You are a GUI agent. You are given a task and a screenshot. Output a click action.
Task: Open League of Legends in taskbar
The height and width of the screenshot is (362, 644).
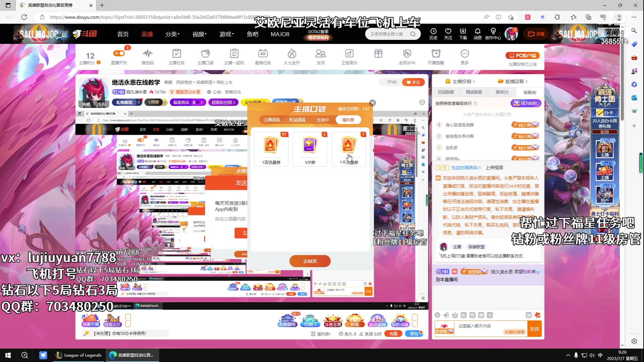[78, 355]
